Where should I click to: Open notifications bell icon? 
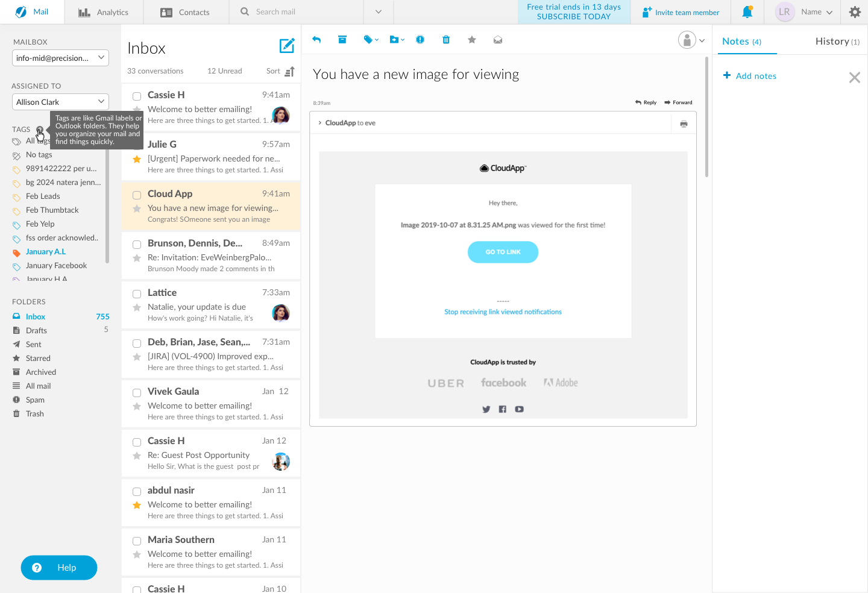(x=747, y=11)
